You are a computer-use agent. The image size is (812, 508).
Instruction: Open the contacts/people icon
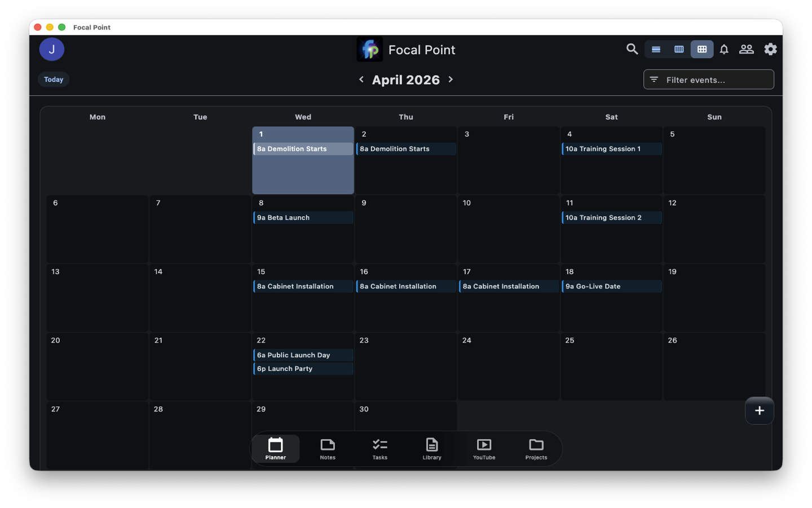(x=747, y=49)
